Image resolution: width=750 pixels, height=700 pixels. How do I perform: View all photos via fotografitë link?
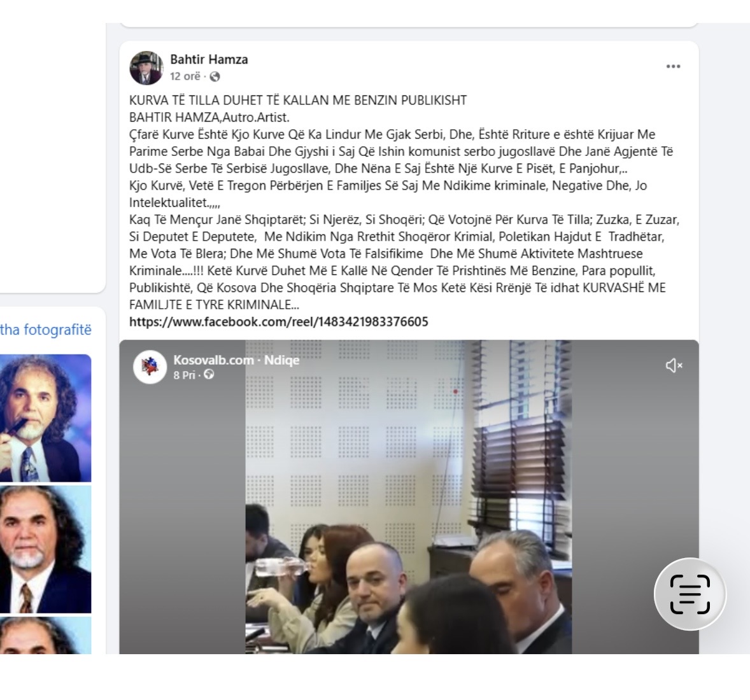45,330
